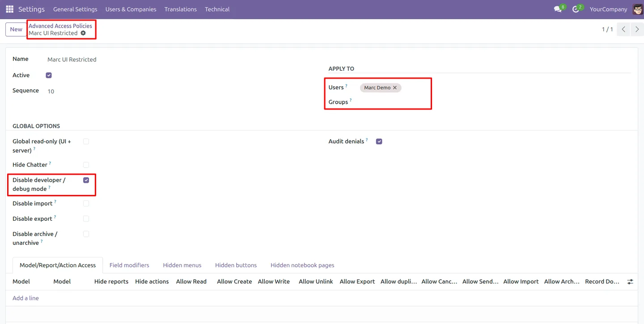Show help tooltip for Groups field
644x324 pixels.
[351, 100]
